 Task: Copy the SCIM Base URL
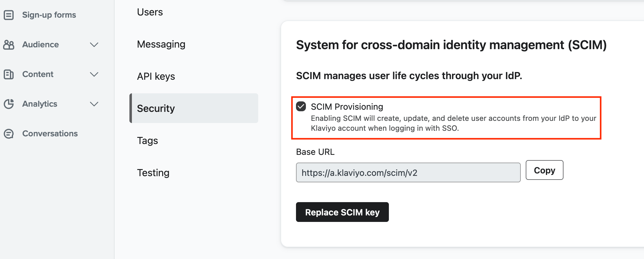click(544, 170)
